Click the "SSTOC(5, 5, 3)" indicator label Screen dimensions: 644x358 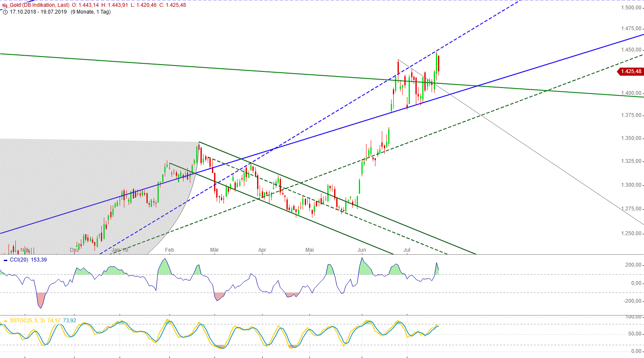click(27, 321)
